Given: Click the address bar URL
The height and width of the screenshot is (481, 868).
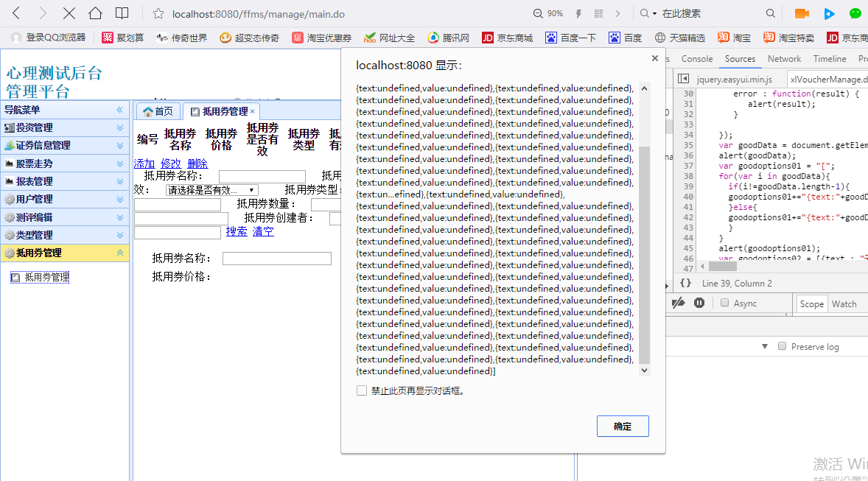Looking at the screenshot, I should pyautogui.click(x=259, y=14).
